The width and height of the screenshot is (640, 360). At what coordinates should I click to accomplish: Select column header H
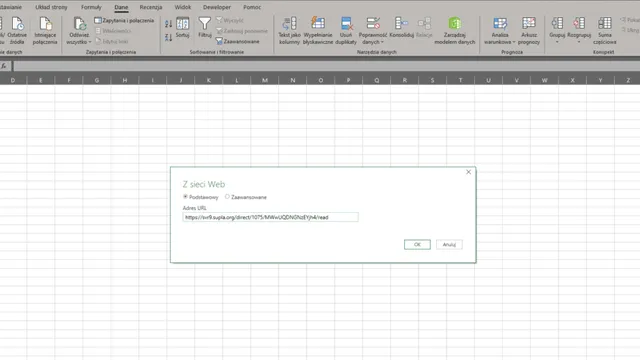(x=124, y=80)
